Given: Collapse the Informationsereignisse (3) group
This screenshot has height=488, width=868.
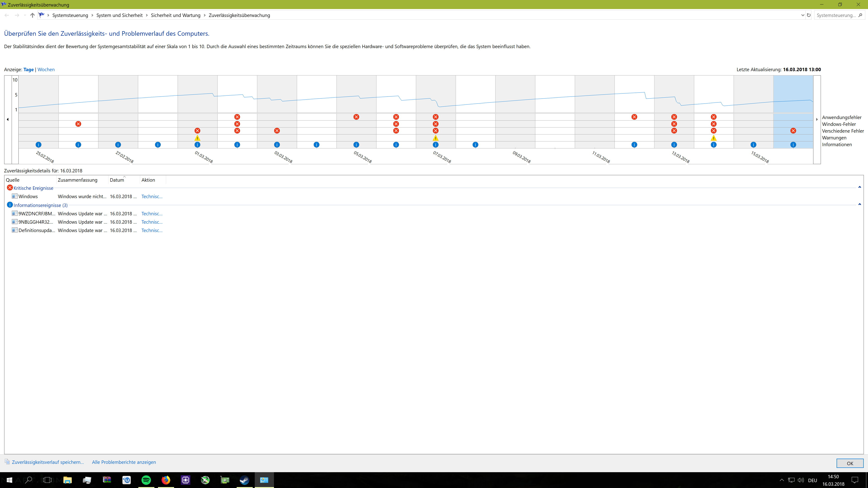Looking at the screenshot, I should [860, 204].
